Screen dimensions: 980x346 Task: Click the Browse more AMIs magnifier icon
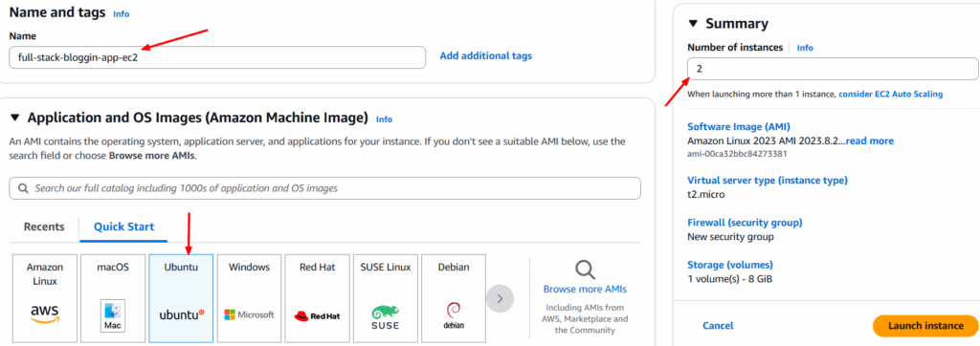[585, 270]
